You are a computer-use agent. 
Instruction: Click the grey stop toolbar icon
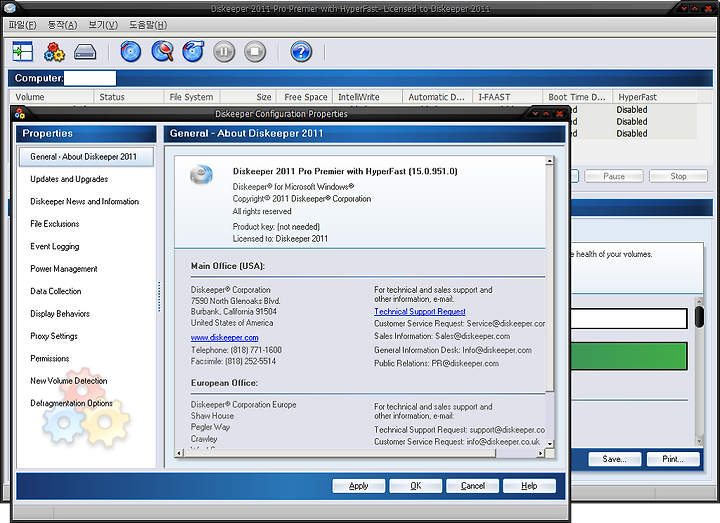[255, 51]
